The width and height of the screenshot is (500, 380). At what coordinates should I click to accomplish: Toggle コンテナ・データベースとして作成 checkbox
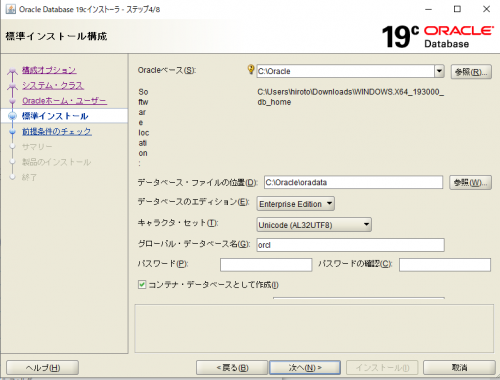142,285
